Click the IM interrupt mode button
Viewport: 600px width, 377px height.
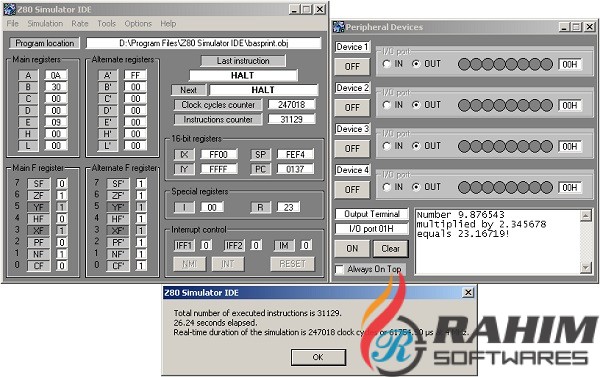(284, 245)
